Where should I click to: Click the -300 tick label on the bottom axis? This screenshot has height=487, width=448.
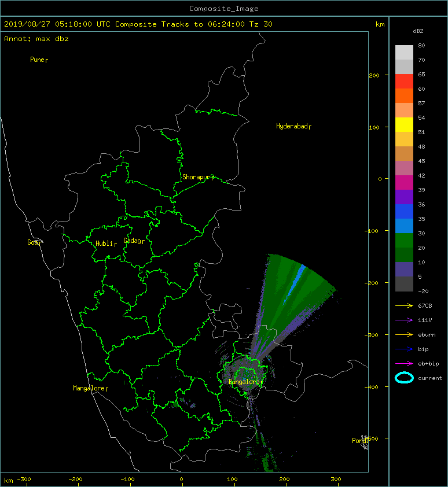click(24, 479)
